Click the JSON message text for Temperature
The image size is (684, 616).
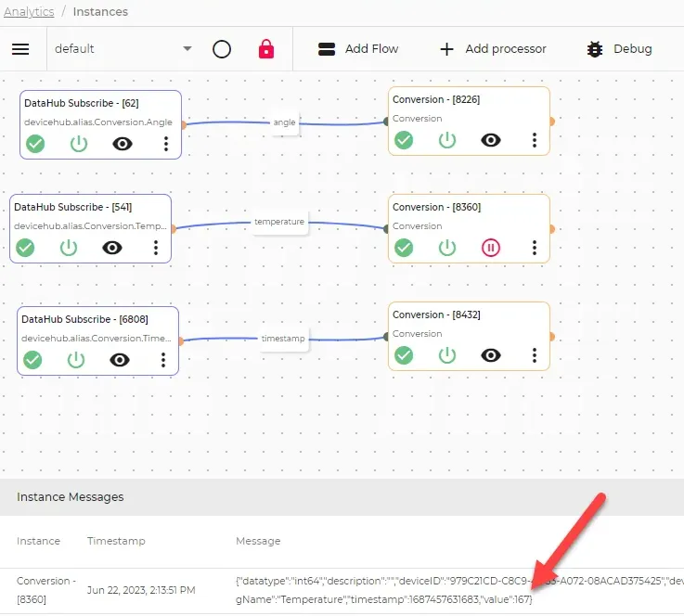tap(459, 590)
